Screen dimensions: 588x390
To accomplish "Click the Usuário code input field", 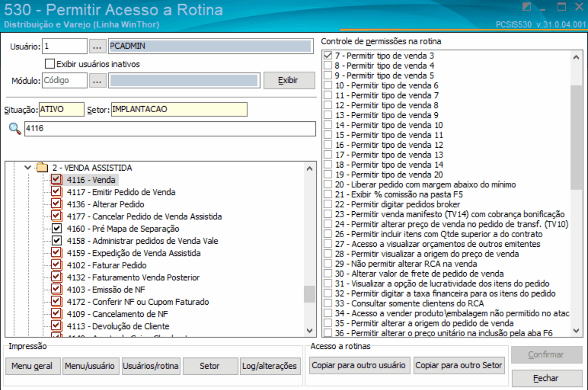I will coord(64,46).
